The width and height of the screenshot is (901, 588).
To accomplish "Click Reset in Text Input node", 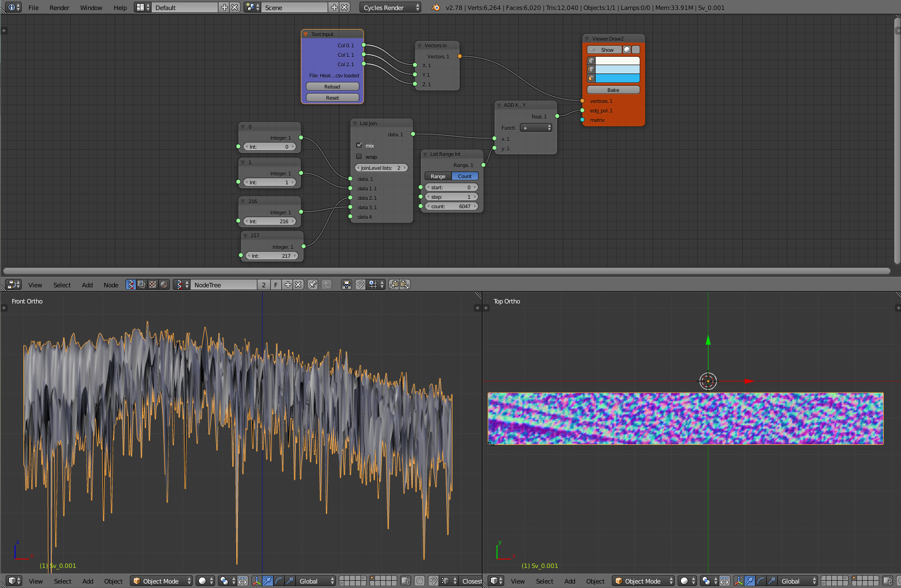I will (333, 97).
